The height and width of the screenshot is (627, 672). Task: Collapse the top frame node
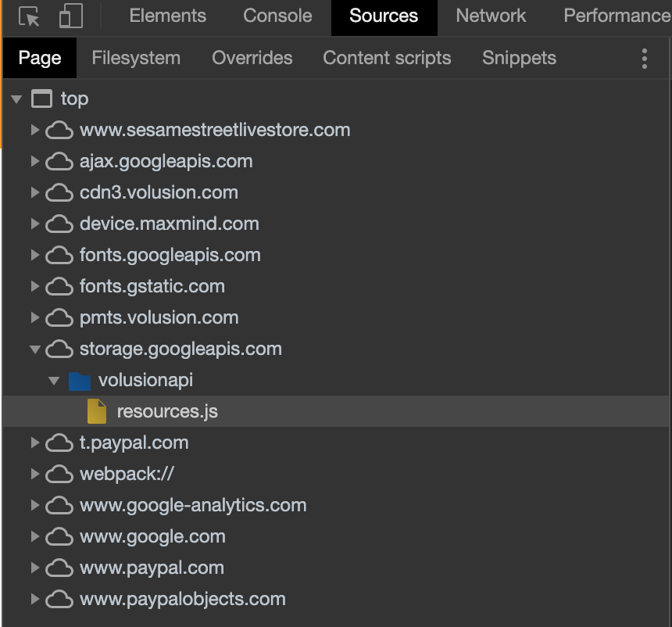click(x=16, y=99)
